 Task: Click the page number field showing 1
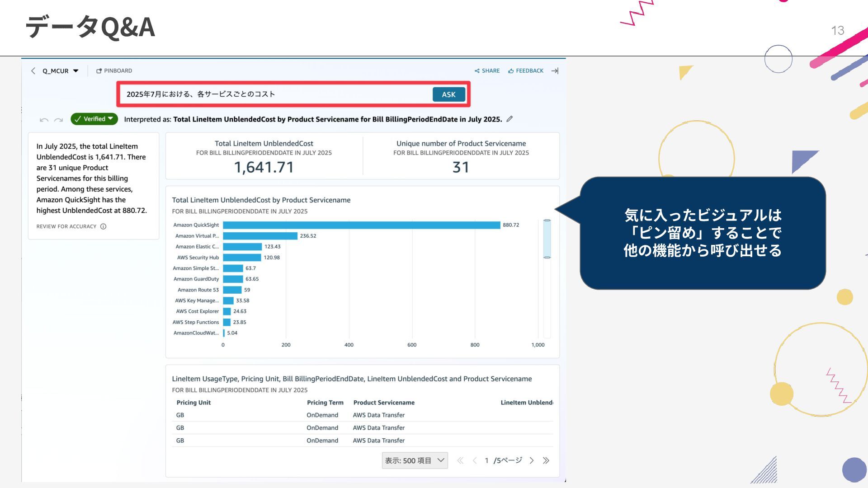[486, 460]
